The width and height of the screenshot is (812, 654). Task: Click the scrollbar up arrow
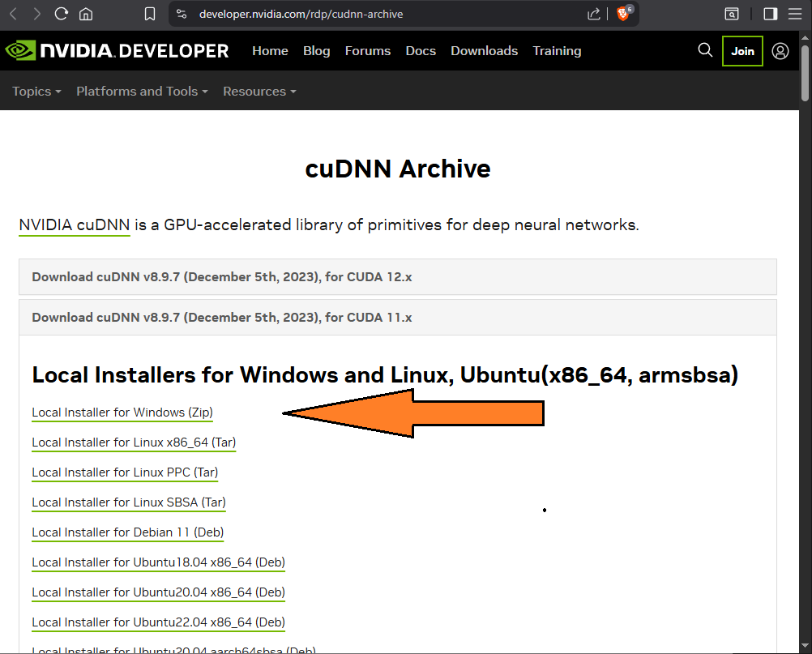(x=805, y=37)
